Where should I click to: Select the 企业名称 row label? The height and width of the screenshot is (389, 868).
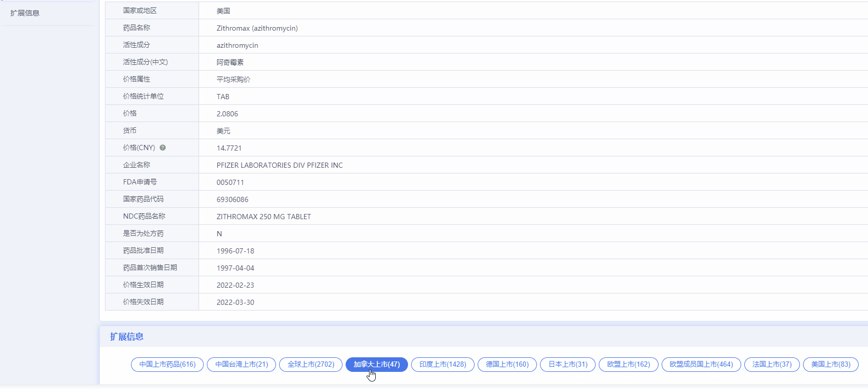pos(137,165)
